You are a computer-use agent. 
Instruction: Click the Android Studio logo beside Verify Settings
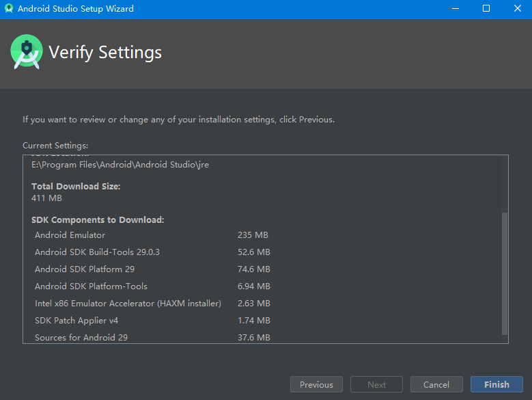27,51
